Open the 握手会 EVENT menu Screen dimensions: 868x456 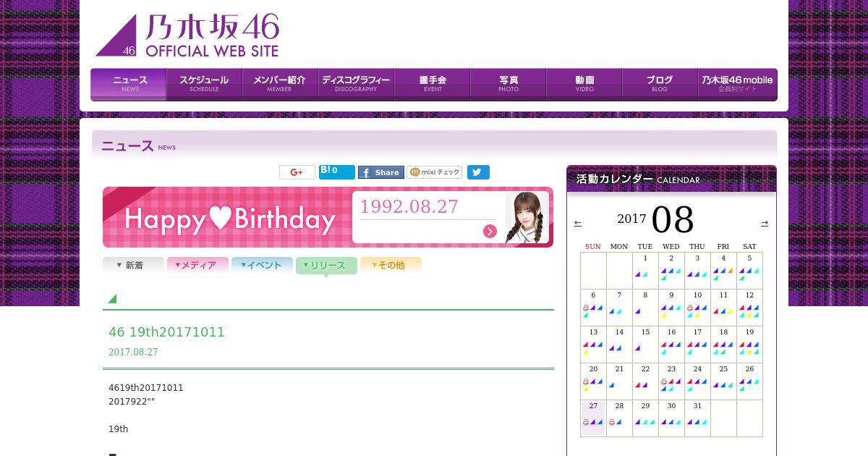432,84
